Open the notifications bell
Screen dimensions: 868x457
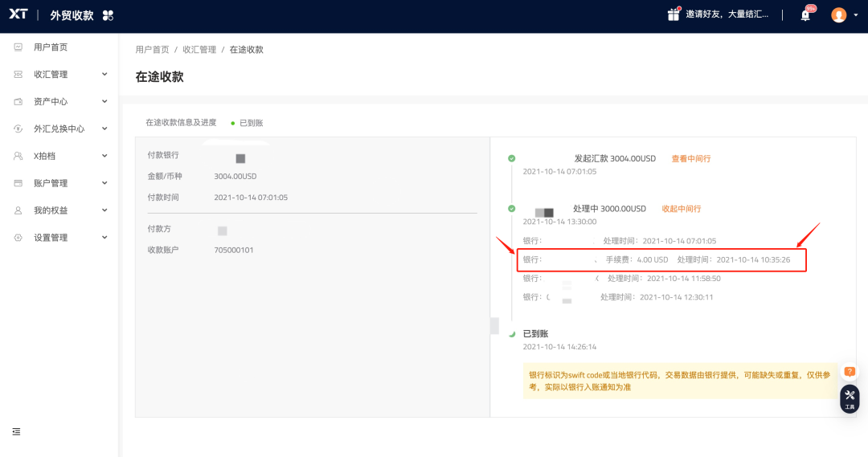[805, 15]
